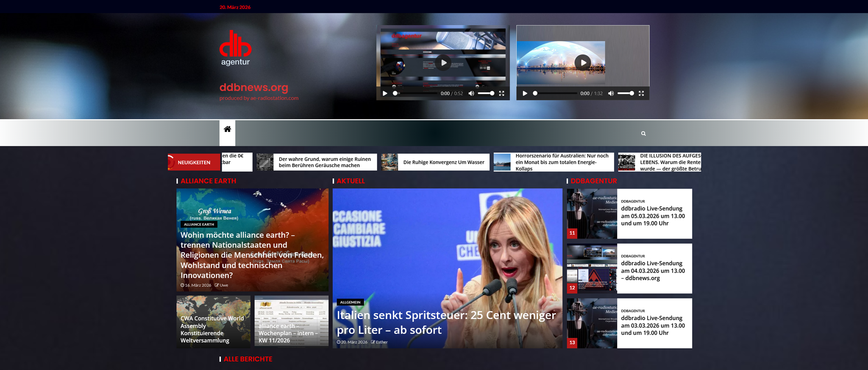Click center play overlay on microphone video

click(443, 63)
